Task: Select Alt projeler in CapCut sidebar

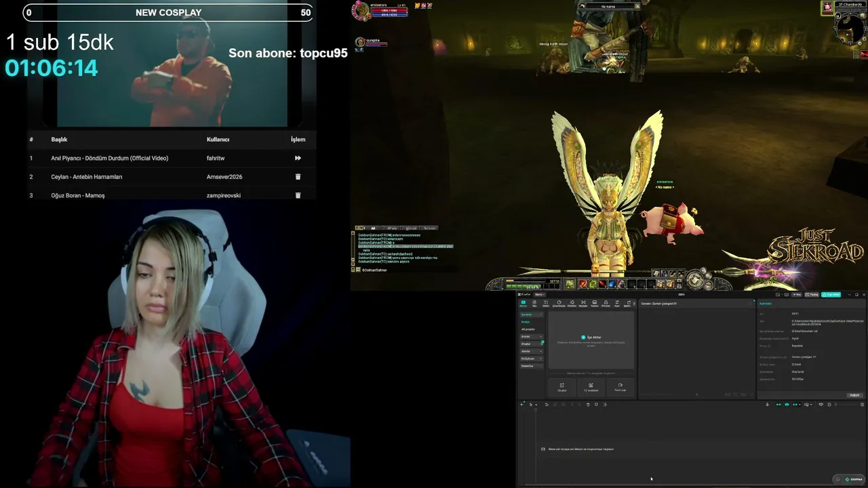Action: click(528, 329)
